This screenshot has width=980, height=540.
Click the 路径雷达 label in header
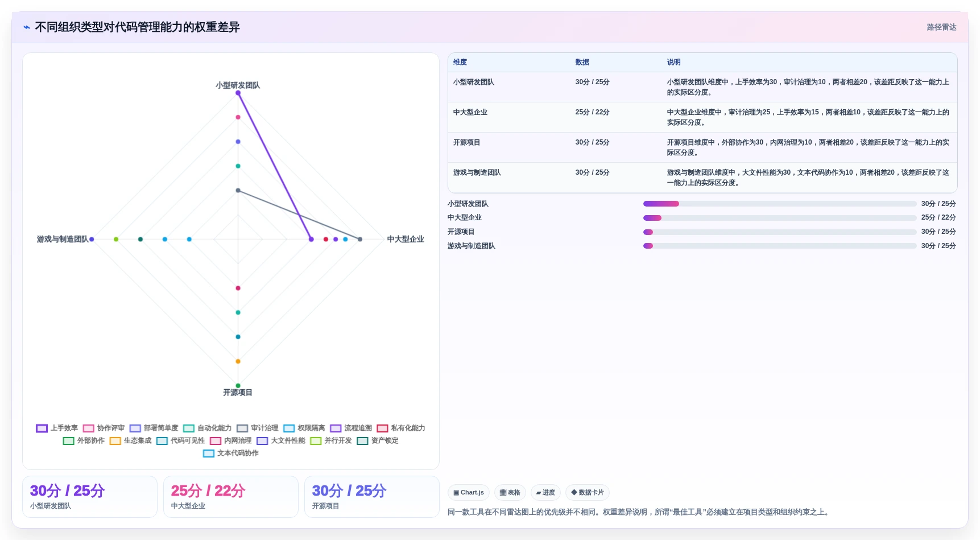click(x=941, y=27)
